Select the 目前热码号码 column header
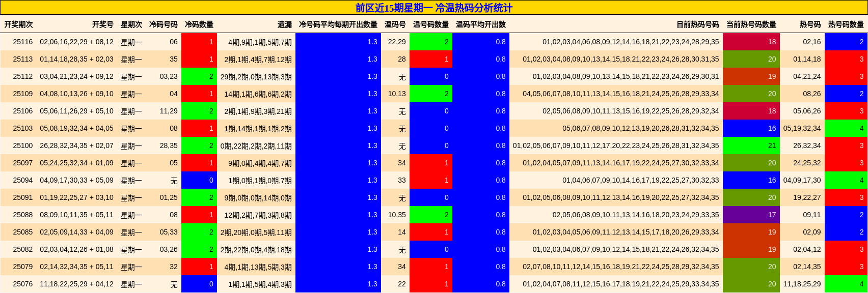Image resolution: width=868 pixels, height=293 pixels. coord(697,24)
